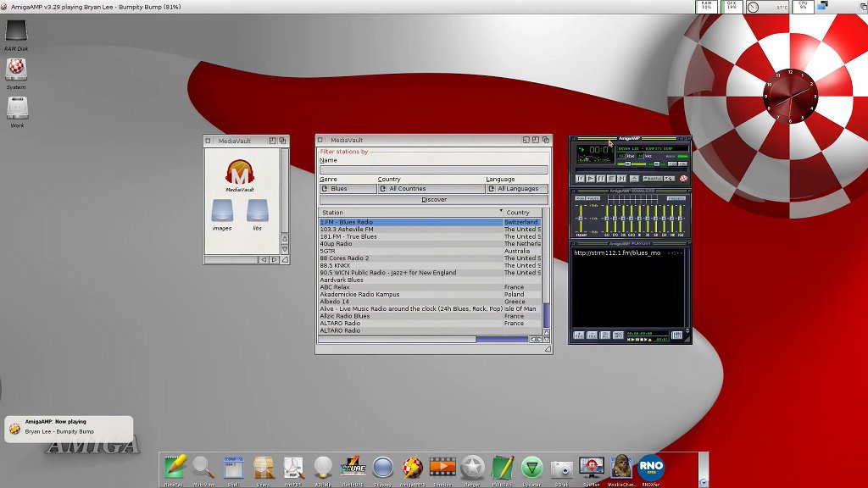Launch WookieChat from the dock
The width and height of the screenshot is (868, 488).
click(x=621, y=468)
